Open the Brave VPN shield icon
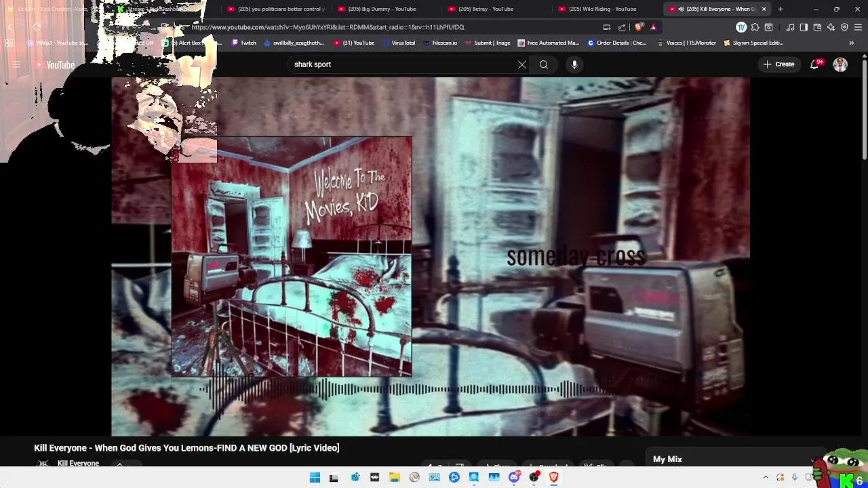The height and width of the screenshot is (488, 868). (x=844, y=27)
